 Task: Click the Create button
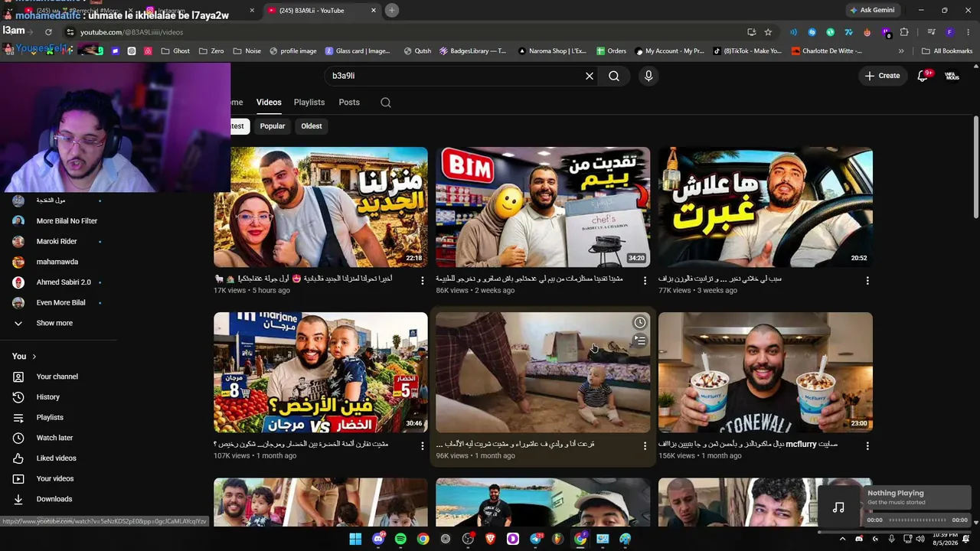click(883, 76)
